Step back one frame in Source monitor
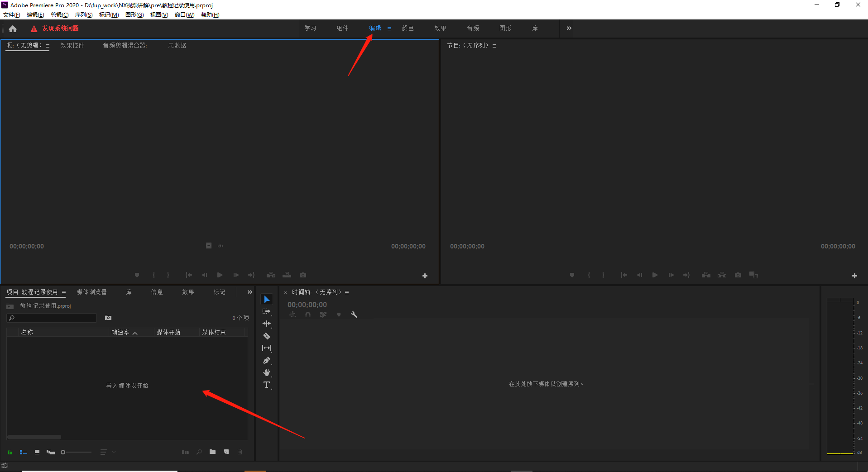This screenshot has height=472, width=868. point(204,275)
